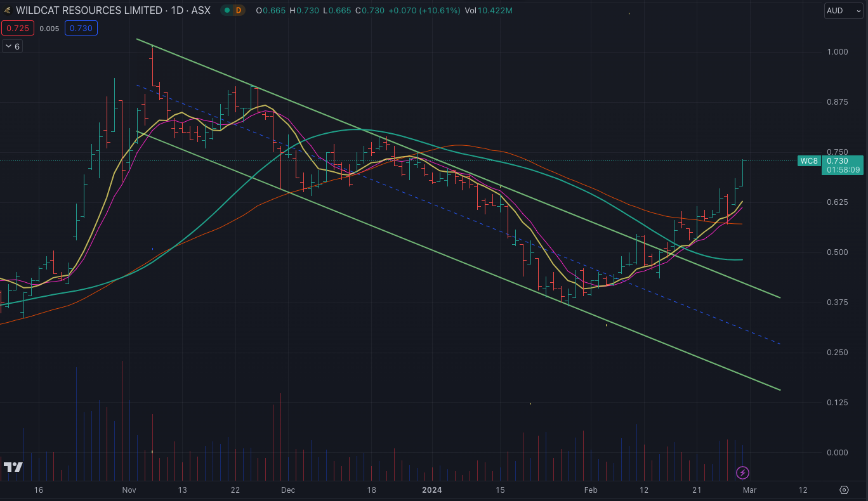Viewport: 868px width, 501px height.
Task: Click the 0.250 price axis label
Action: [x=836, y=353]
